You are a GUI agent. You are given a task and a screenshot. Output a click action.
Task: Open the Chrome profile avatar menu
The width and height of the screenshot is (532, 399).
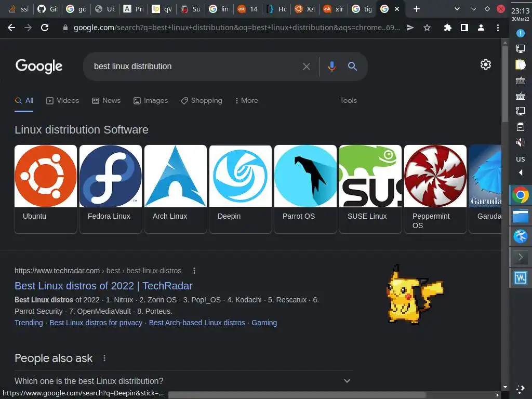tap(481, 28)
